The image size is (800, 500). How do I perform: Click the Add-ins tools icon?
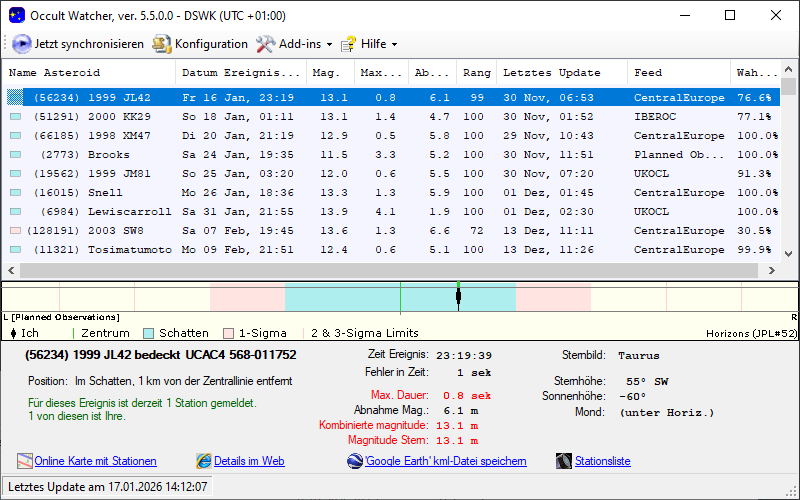pos(265,44)
